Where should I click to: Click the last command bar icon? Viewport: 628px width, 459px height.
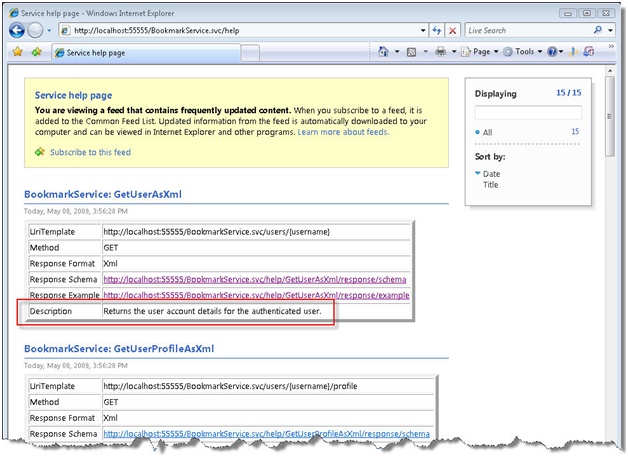[x=589, y=52]
